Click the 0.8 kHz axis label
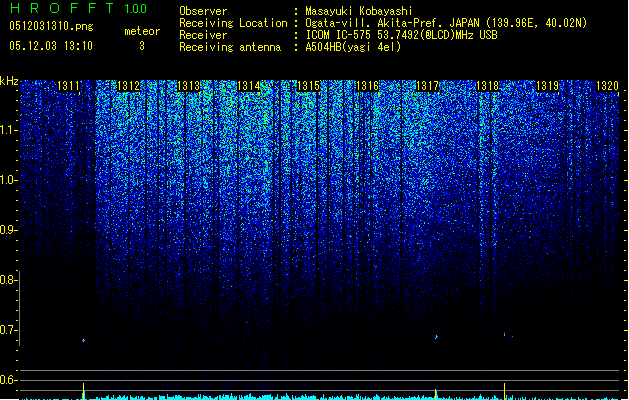Viewport: 629px width, 400px height. click(x=8, y=280)
